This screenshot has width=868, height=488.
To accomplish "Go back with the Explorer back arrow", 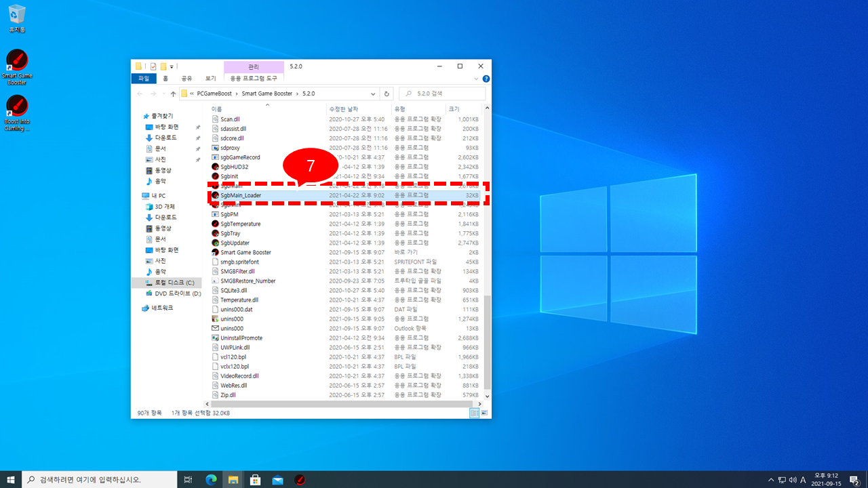I will 140,94.
